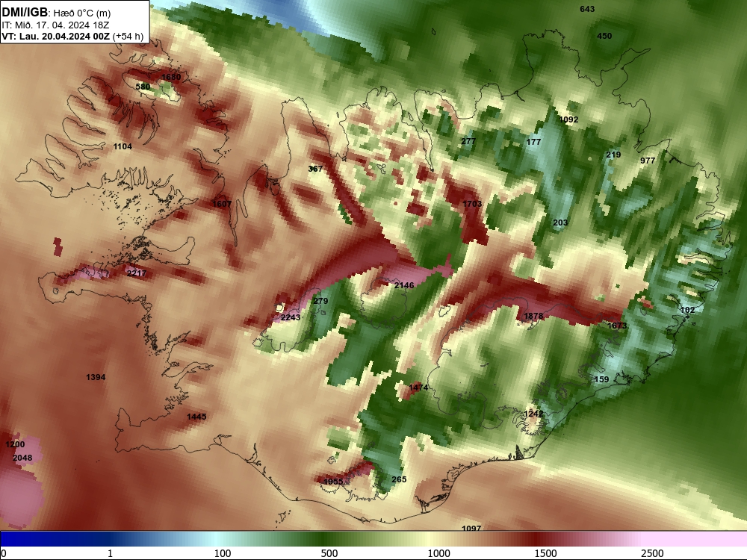Image resolution: width=747 pixels, height=560 pixels.
Task: Select the 580 height label
Action: [143, 87]
